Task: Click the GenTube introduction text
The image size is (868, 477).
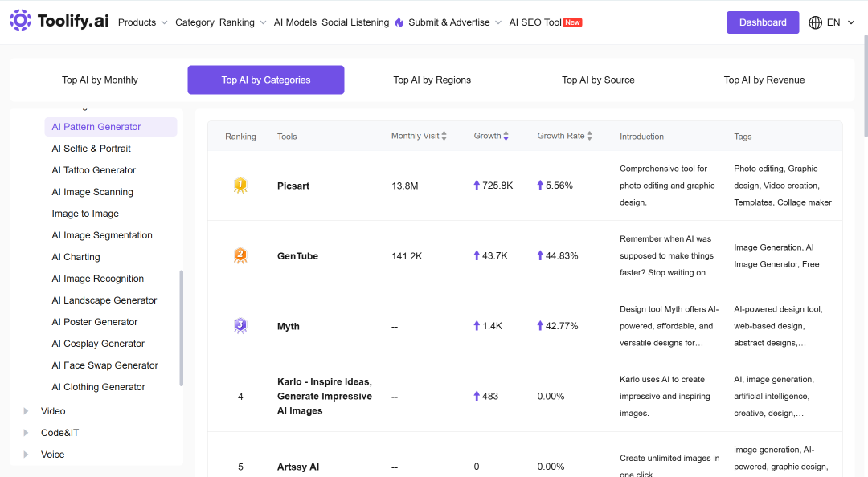Action: coord(667,255)
